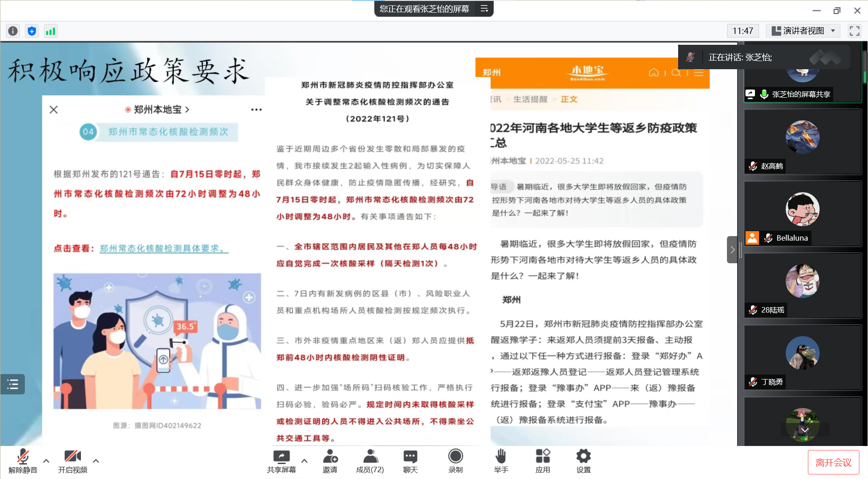Open the floating list menu icon
The height and width of the screenshot is (479, 868).
13,384
